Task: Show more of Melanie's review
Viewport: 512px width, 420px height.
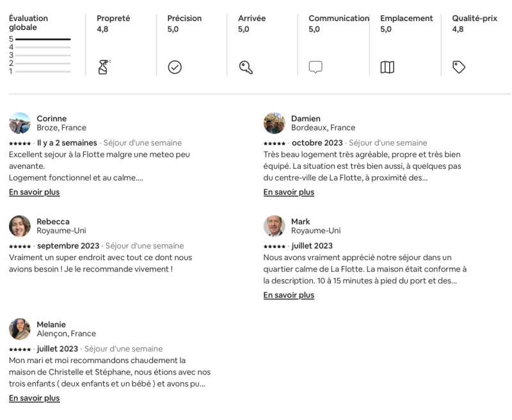Action: pos(34,398)
